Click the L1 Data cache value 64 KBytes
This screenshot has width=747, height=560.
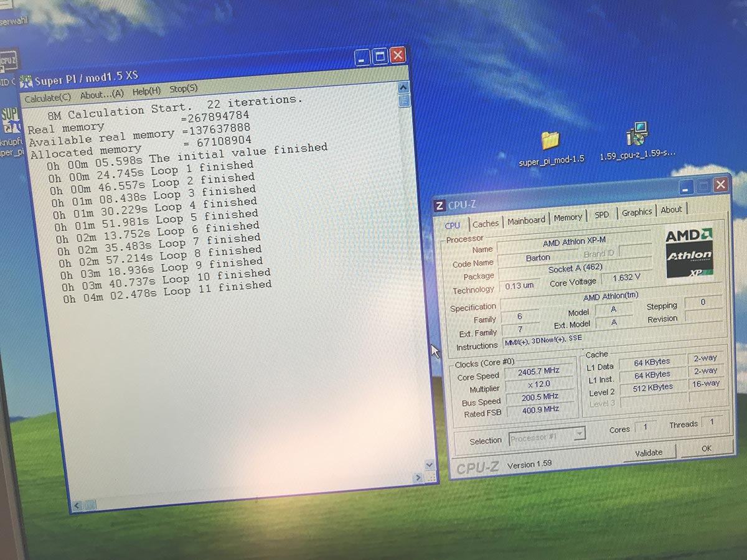[x=652, y=363]
